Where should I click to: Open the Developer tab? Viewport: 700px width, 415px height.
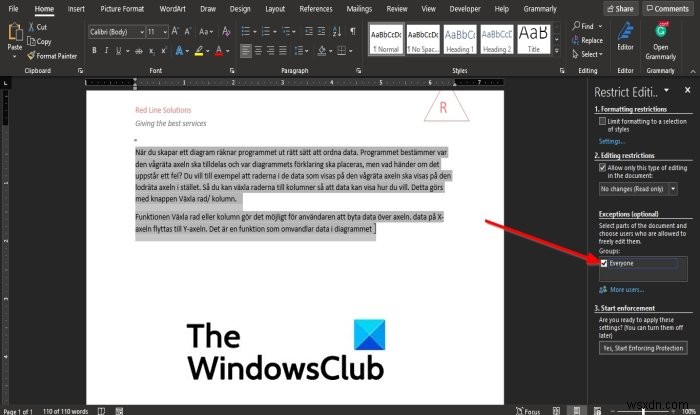[465, 8]
